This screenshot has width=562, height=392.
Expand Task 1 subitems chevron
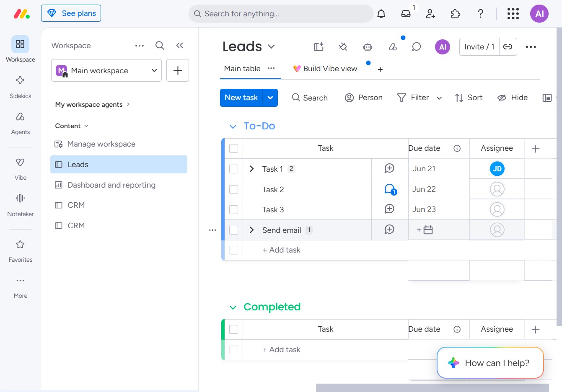pos(251,169)
